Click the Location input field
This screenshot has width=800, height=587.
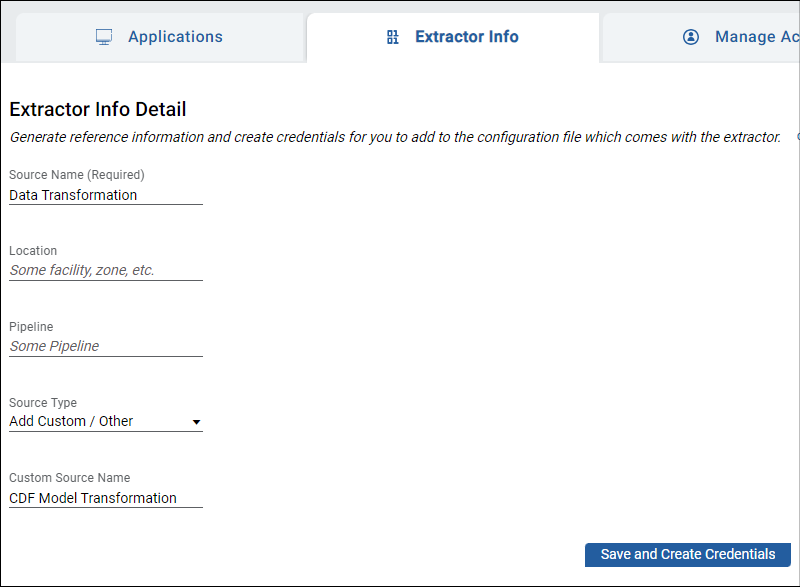(x=105, y=270)
